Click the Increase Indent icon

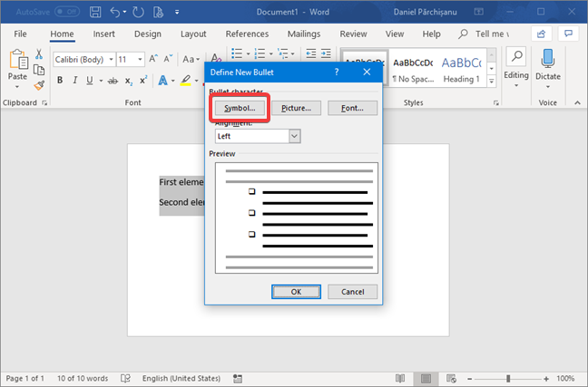(326, 53)
